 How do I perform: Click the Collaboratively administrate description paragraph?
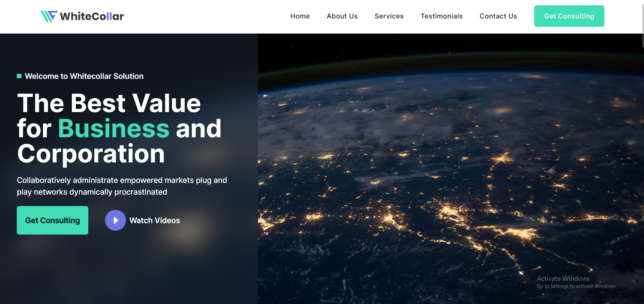[x=122, y=186]
